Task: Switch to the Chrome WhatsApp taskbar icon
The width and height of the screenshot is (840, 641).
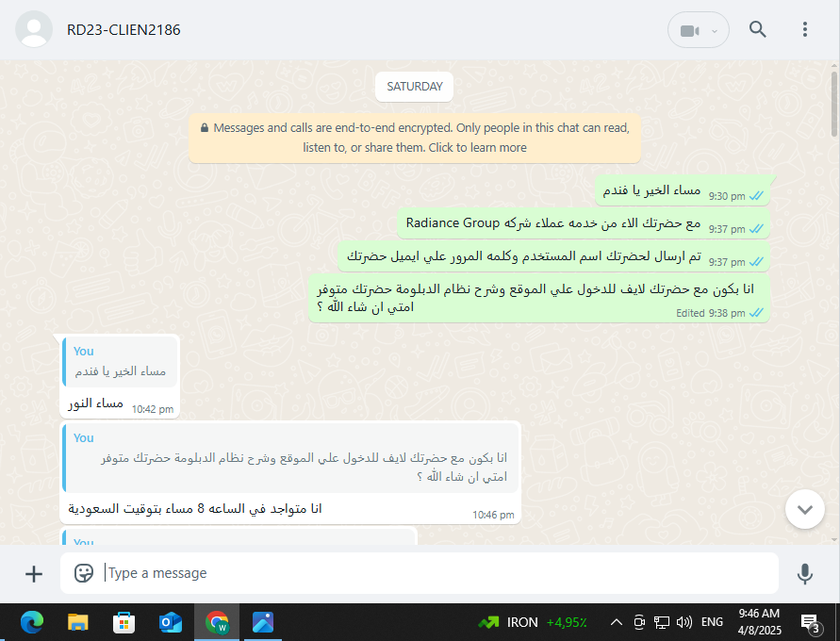Action: click(x=217, y=622)
